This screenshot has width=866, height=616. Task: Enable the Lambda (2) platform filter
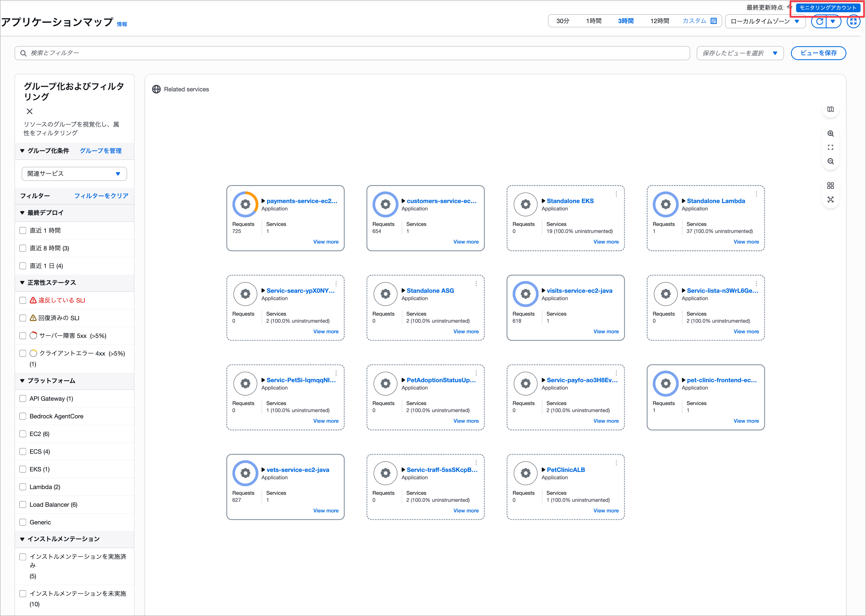[23, 487]
